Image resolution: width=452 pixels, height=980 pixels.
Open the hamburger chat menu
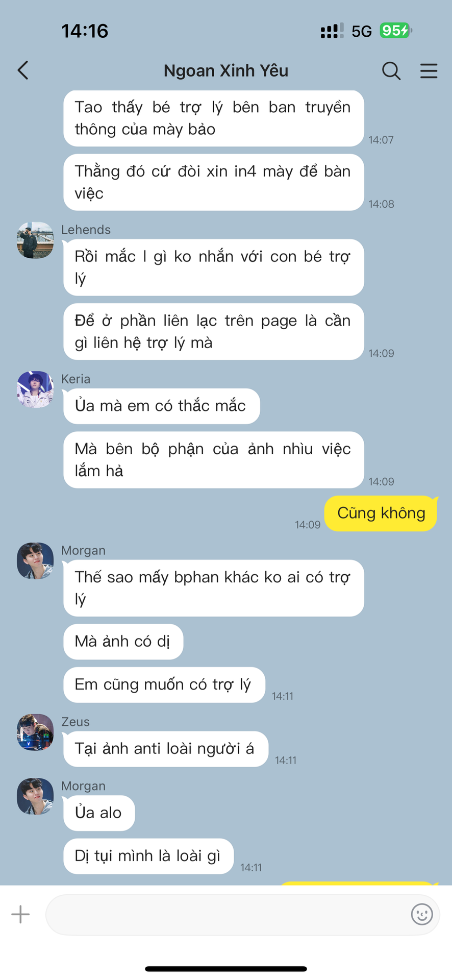click(429, 71)
